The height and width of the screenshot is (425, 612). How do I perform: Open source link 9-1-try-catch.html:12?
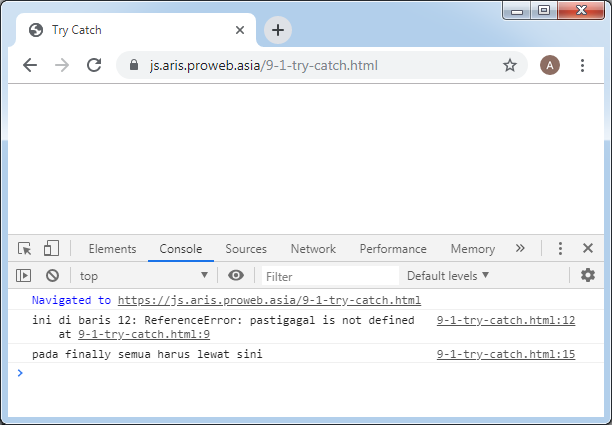click(x=506, y=320)
